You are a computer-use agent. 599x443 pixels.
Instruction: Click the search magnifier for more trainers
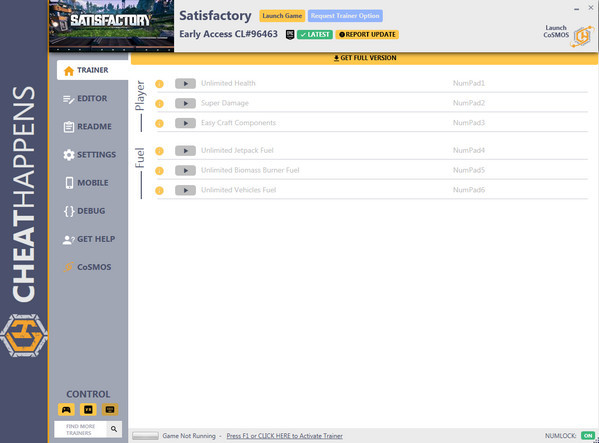tap(114, 429)
